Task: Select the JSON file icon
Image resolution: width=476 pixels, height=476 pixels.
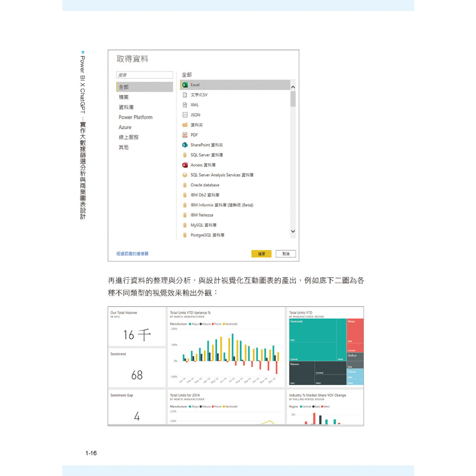Action: [185, 115]
